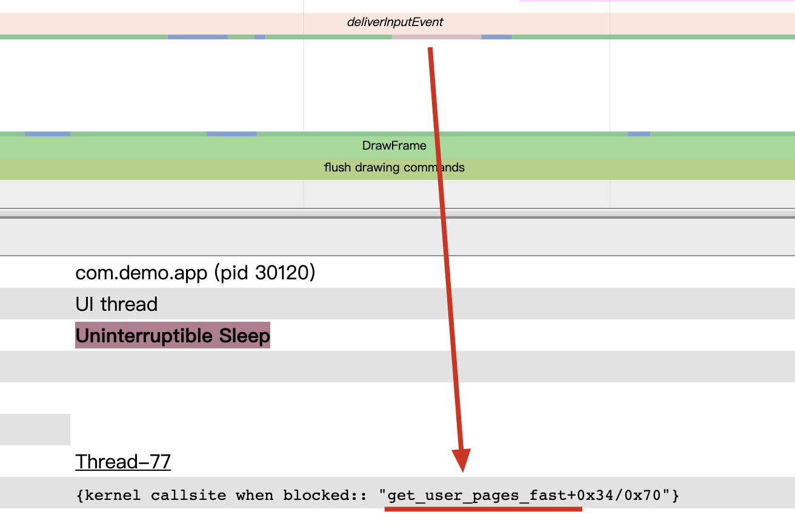Click the small gray slice at the far left track

(x=35, y=430)
